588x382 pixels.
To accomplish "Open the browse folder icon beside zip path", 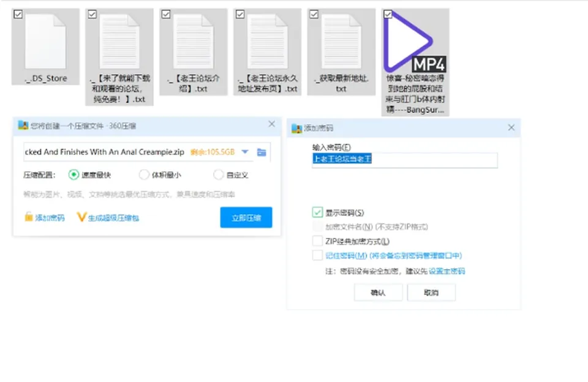I will [x=262, y=152].
